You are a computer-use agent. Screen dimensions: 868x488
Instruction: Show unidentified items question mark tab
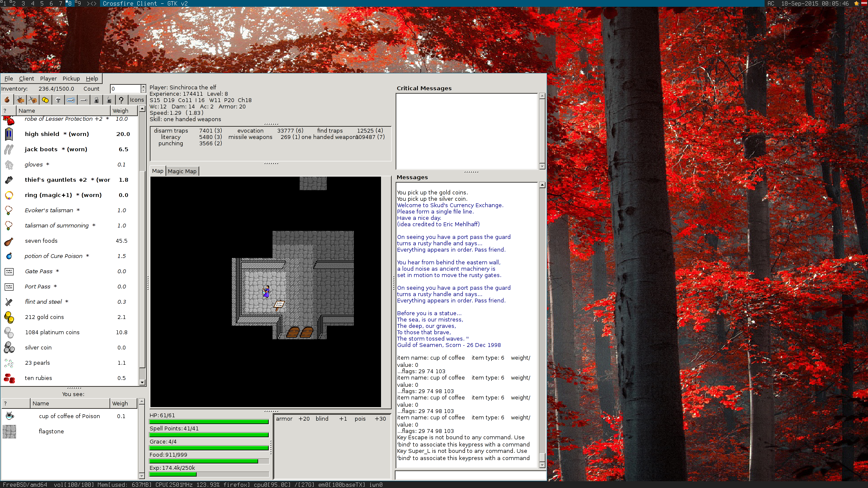click(x=121, y=100)
